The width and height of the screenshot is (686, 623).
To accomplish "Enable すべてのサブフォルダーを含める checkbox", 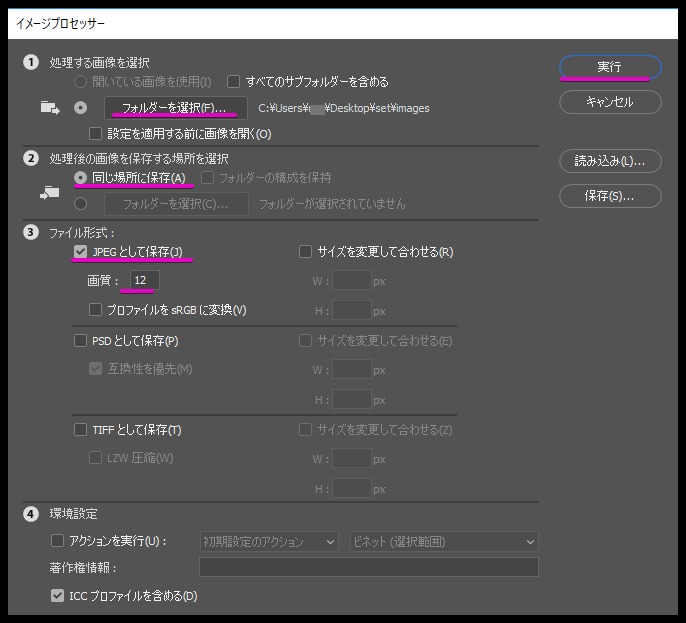I will (234, 82).
